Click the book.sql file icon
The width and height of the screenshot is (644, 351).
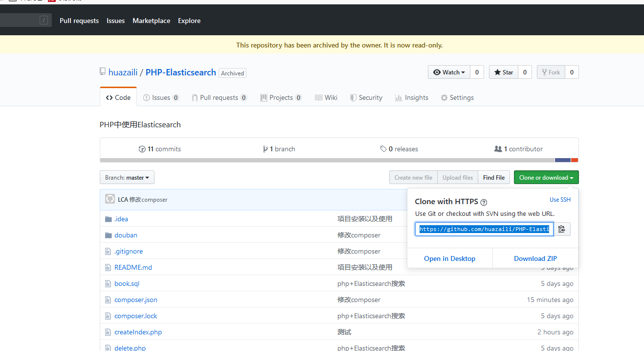coord(108,283)
